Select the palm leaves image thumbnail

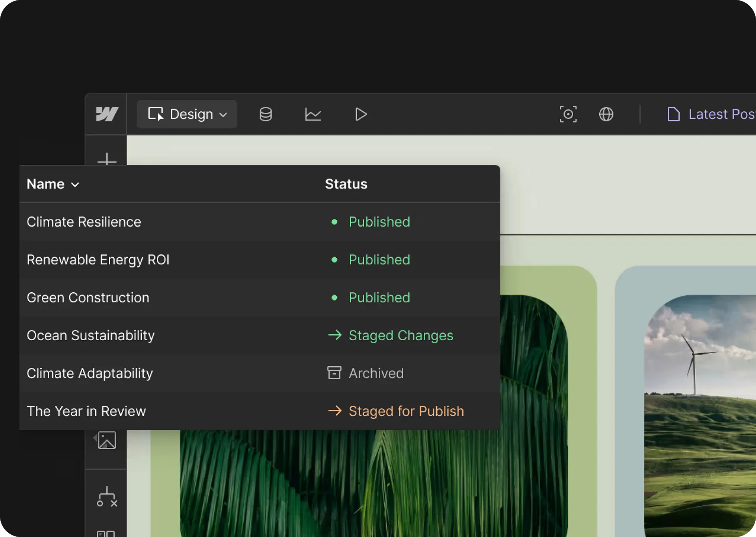point(374,483)
